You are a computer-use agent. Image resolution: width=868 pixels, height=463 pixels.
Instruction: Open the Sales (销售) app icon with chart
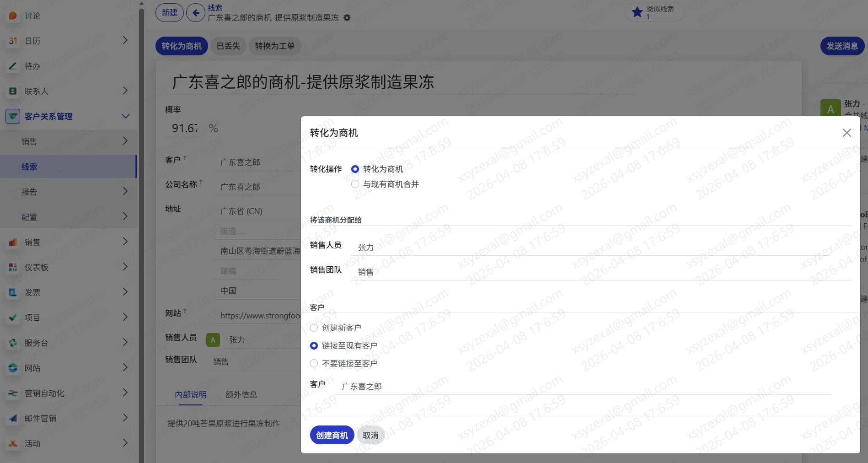(13, 242)
